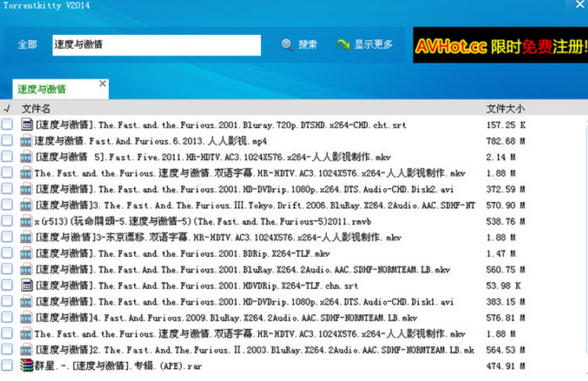The image size is (588, 381).
Task: Click the file icon of HDVDRip.X264-TLF.chn.srt
Action: point(27,285)
